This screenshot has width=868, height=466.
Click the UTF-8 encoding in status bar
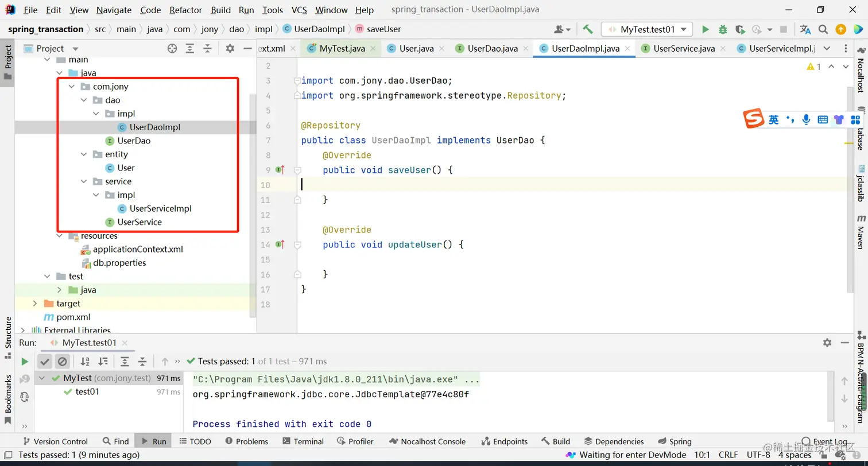[758, 455]
